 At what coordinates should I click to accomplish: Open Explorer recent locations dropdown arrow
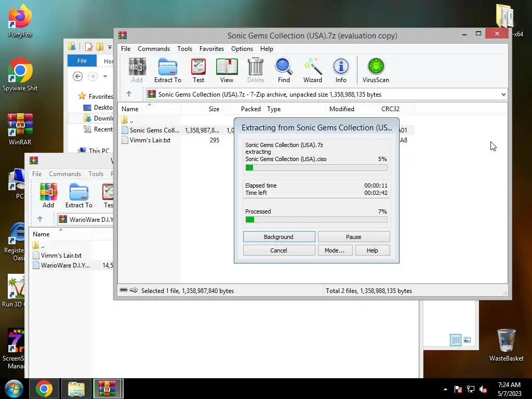(105, 76)
